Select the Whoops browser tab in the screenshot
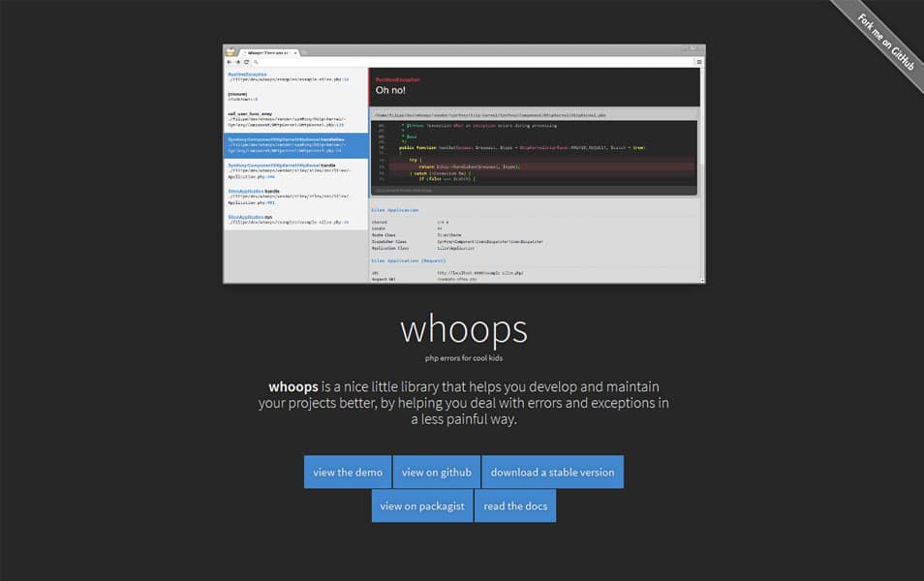Image resolution: width=924 pixels, height=581 pixels. pos(268,52)
